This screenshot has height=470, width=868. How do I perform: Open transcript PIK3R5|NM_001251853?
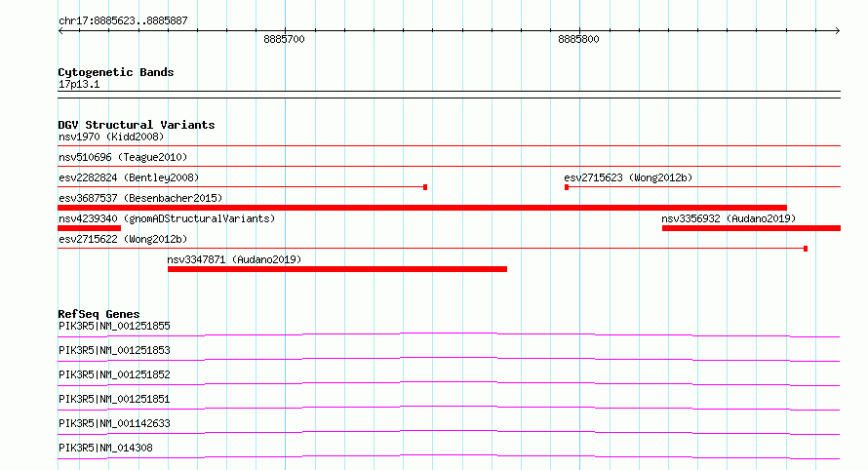114,350
